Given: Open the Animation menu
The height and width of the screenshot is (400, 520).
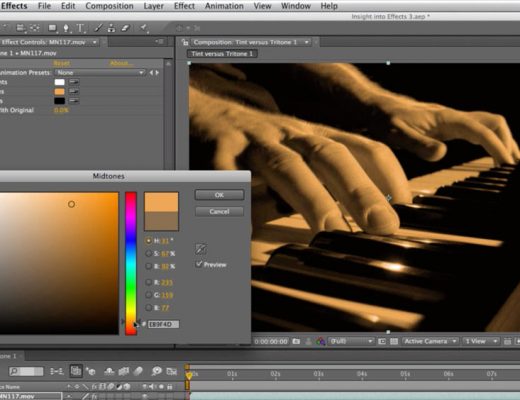Looking at the screenshot, I should (x=224, y=6).
